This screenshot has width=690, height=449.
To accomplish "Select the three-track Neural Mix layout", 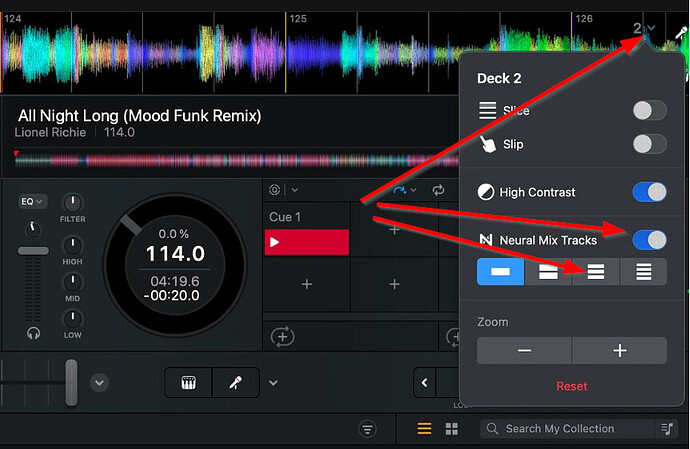I will pos(596,272).
